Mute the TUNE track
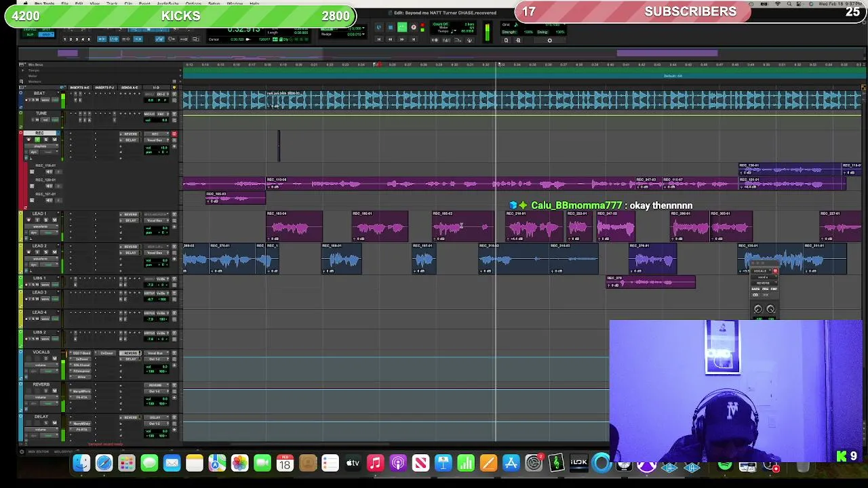 tap(37, 120)
